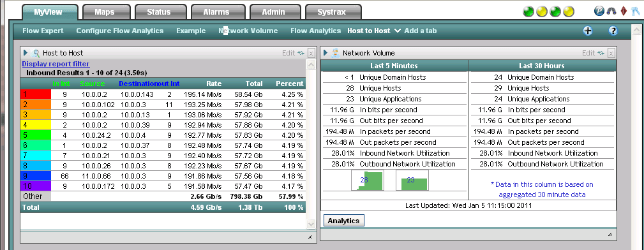Click Display report filter link
This screenshot has height=250, width=644.
pos(56,64)
